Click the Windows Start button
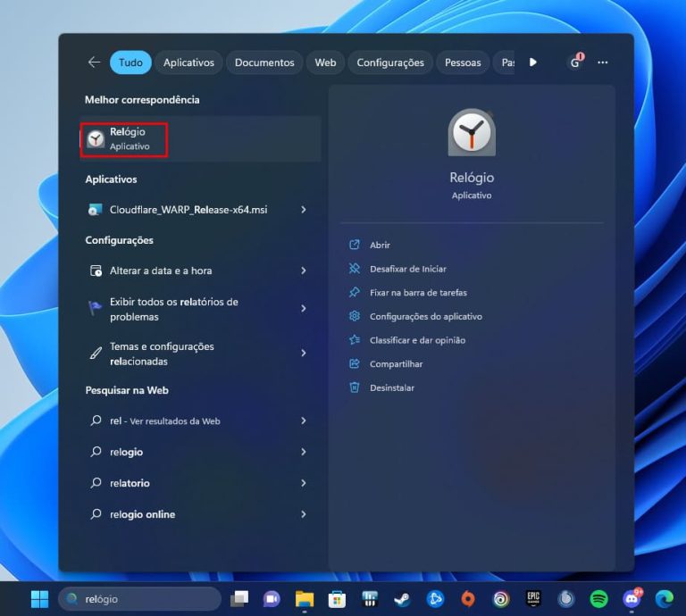The width and height of the screenshot is (686, 616). click(40, 599)
